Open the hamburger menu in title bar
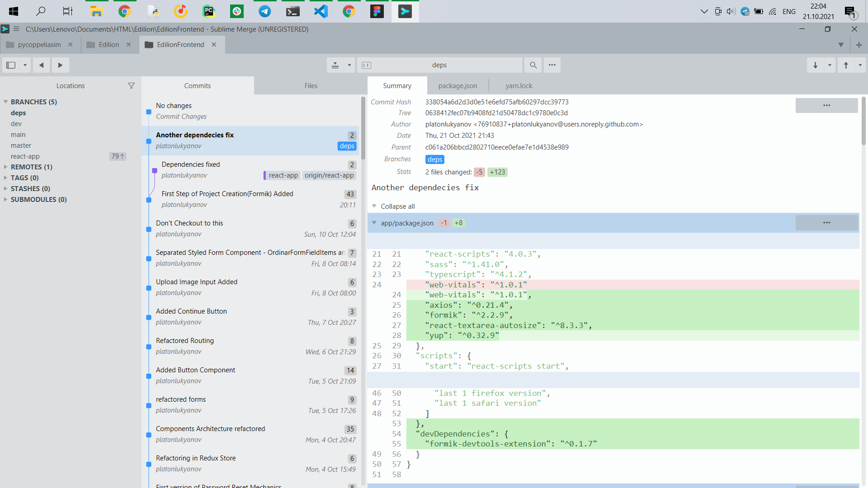The width and height of the screenshot is (868, 488). click(x=16, y=29)
